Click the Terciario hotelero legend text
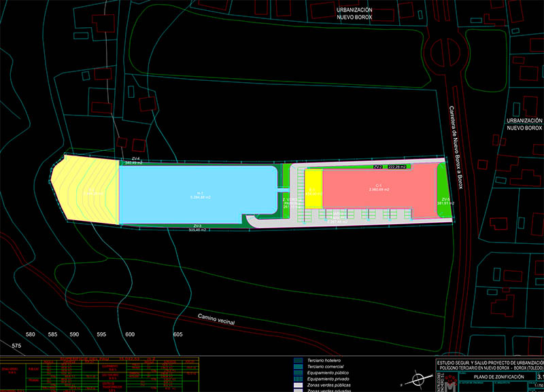 [x=324, y=361]
